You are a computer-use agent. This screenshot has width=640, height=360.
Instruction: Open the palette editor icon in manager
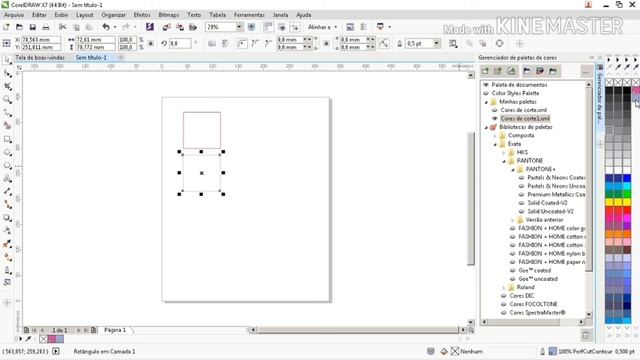coord(540,71)
